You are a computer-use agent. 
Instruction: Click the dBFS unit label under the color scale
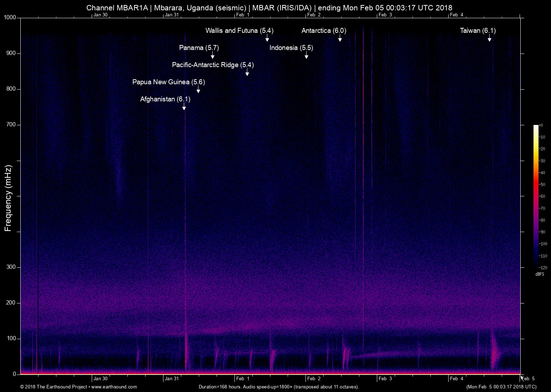point(540,274)
